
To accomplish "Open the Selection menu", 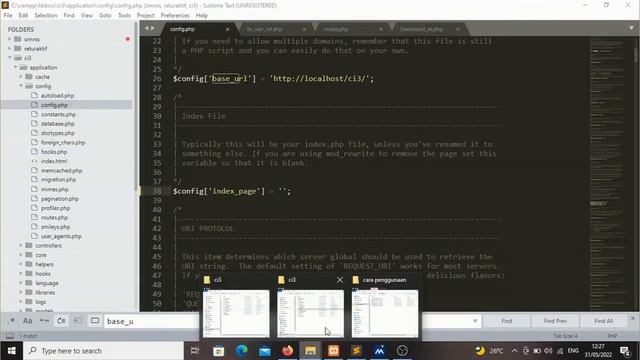I will pos(46,16).
